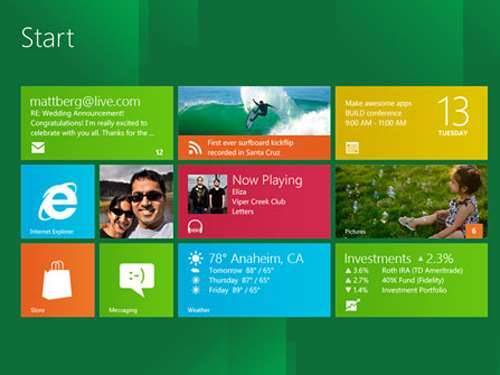The width and height of the screenshot is (500, 375).
Task: Click the orange Pictures count badge
Action: coord(474,230)
